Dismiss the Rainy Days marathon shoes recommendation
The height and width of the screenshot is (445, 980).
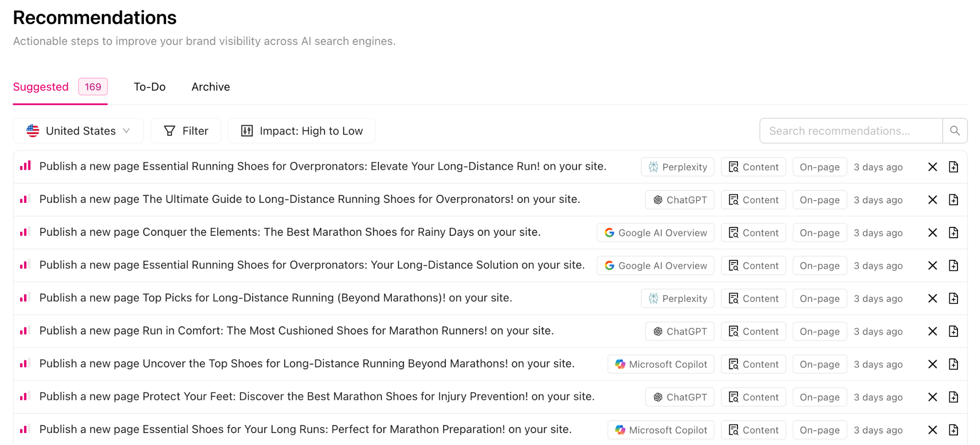(932, 233)
